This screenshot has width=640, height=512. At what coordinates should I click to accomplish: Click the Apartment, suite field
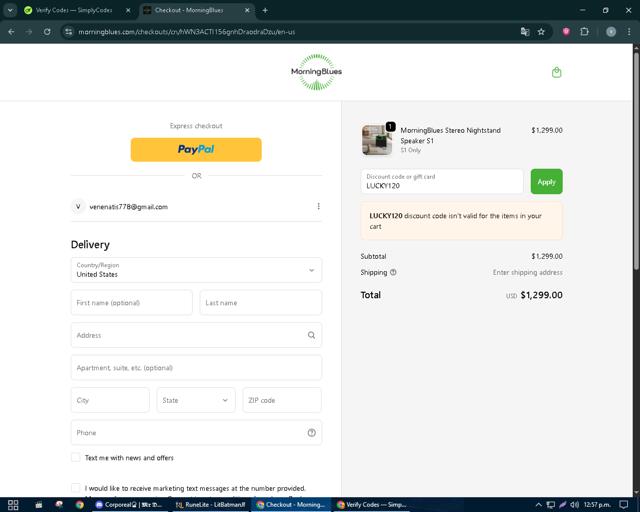point(196,368)
